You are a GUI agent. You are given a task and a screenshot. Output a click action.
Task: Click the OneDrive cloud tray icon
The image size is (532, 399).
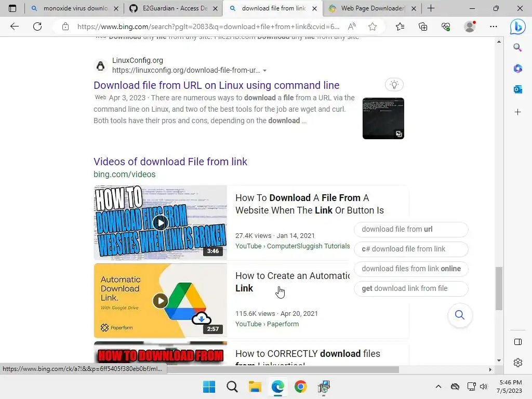(x=455, y=387)
